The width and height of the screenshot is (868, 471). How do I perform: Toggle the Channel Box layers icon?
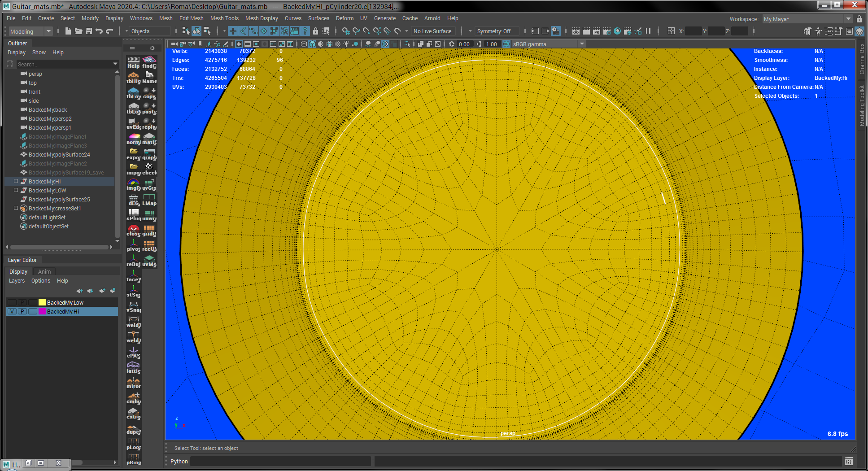(x=859, y=31)
